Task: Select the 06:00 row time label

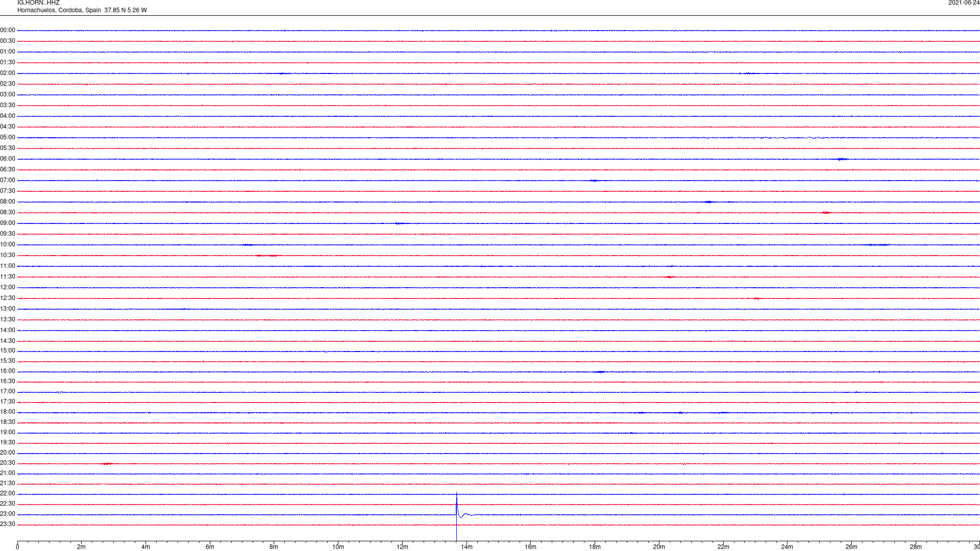Action: [8, 159]
